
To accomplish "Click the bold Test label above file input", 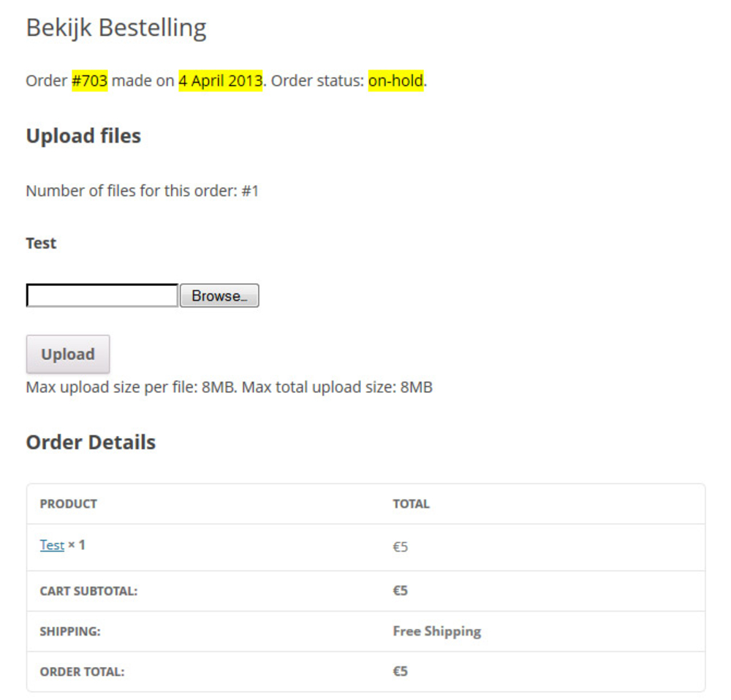I will [41, 243].
